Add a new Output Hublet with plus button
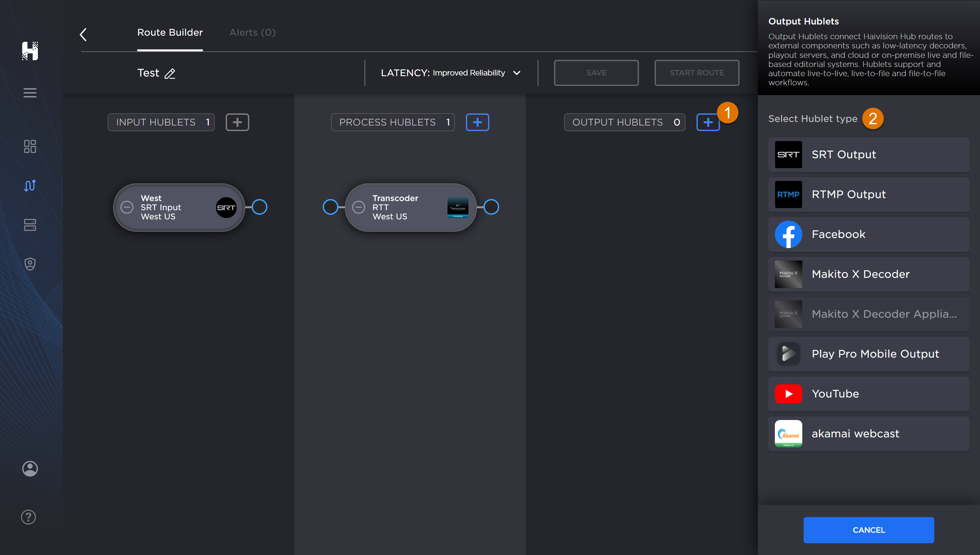 pyautogui.click(x=708, y=122)
